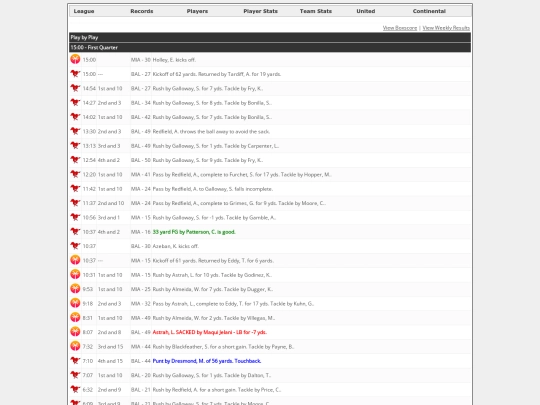Click team icon on the 14:54 row

coord(75,88)
